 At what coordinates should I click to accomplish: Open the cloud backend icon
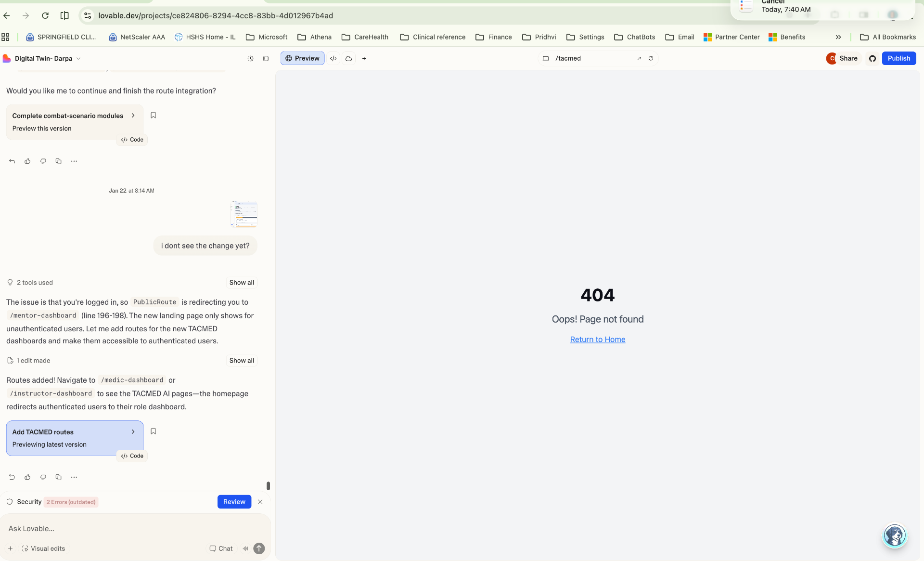[x=348, y=58]
